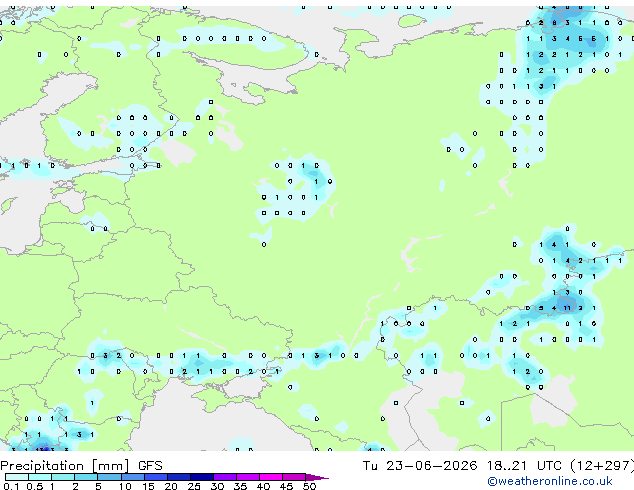
Task: Click legend label '25'
Action: point(194,486)
